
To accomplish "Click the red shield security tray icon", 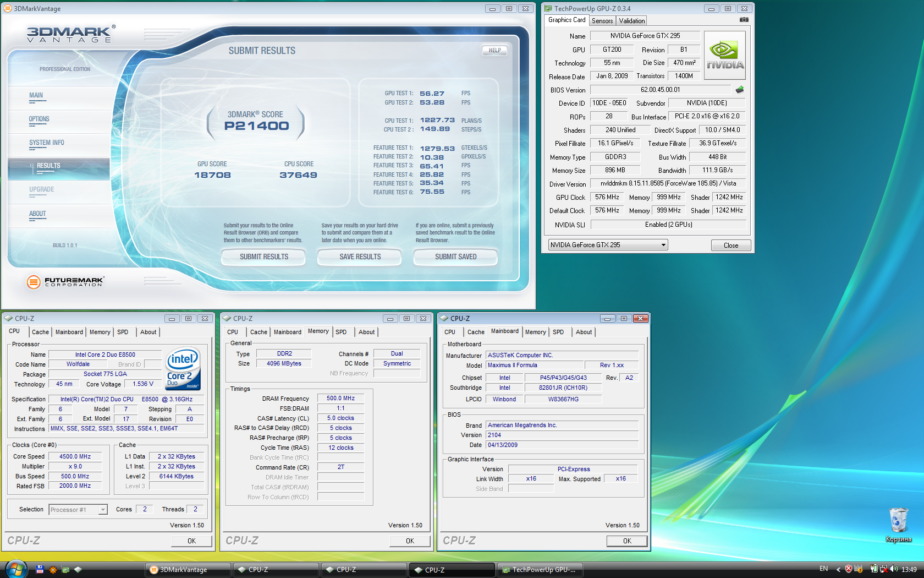I will tap(849, 569).
